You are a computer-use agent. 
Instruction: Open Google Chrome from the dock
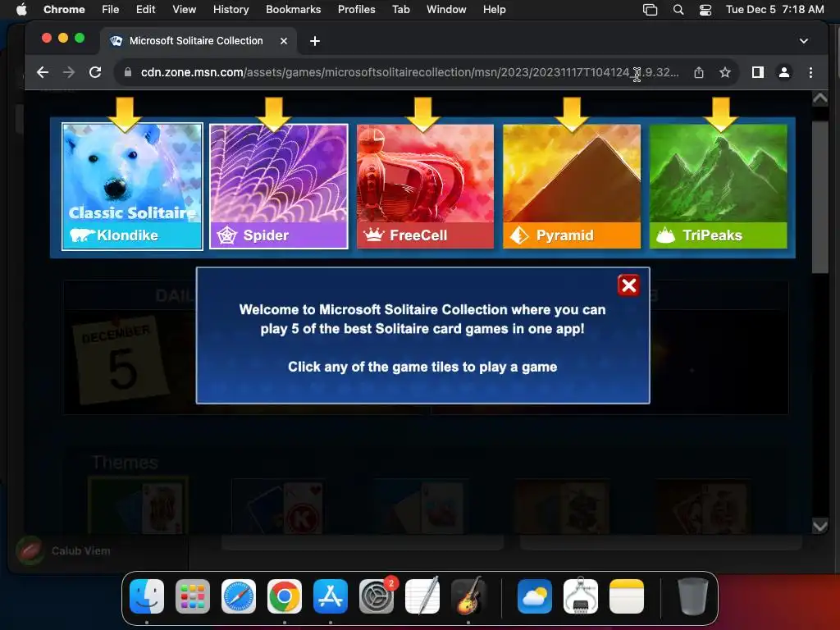click(285, 596)
